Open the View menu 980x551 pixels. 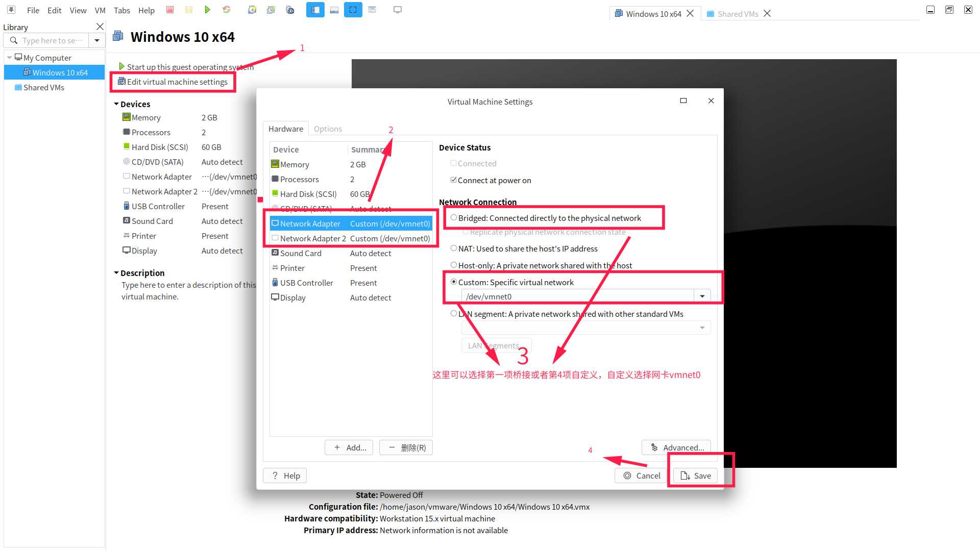78,10
